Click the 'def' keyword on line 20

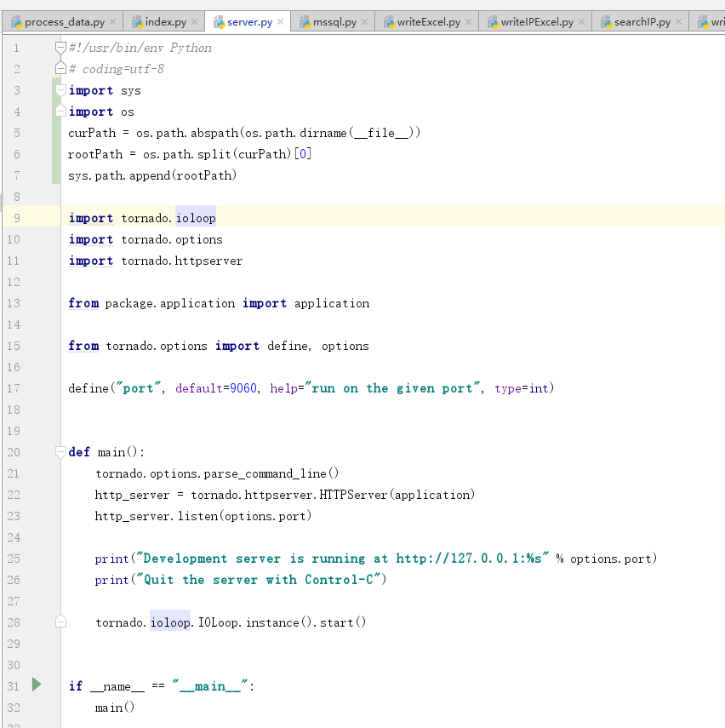[x=79, y=452]
